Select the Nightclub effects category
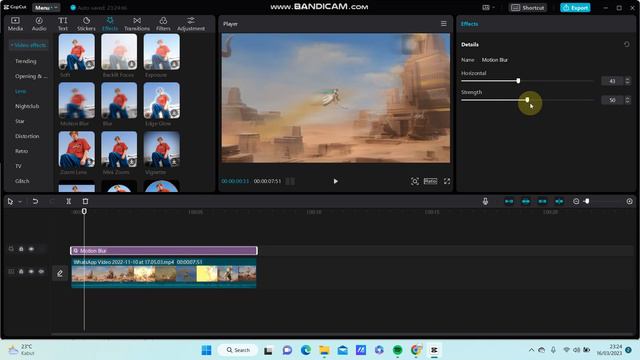 [x=27, y=106]
